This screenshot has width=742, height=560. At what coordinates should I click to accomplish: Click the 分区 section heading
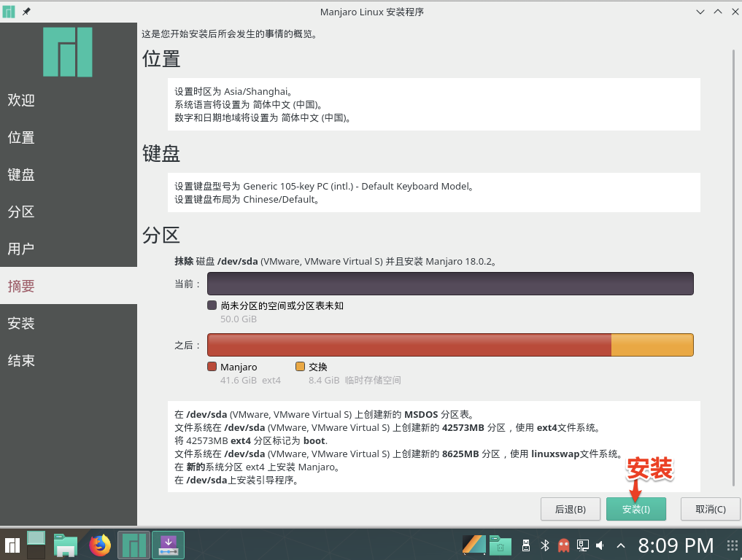(161, 235)
